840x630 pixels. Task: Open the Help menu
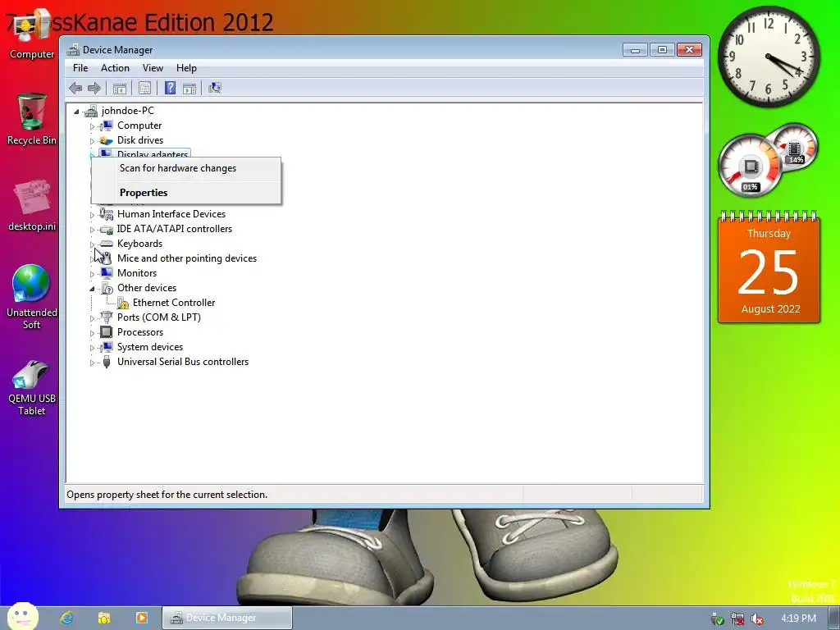tap(186, 68)
